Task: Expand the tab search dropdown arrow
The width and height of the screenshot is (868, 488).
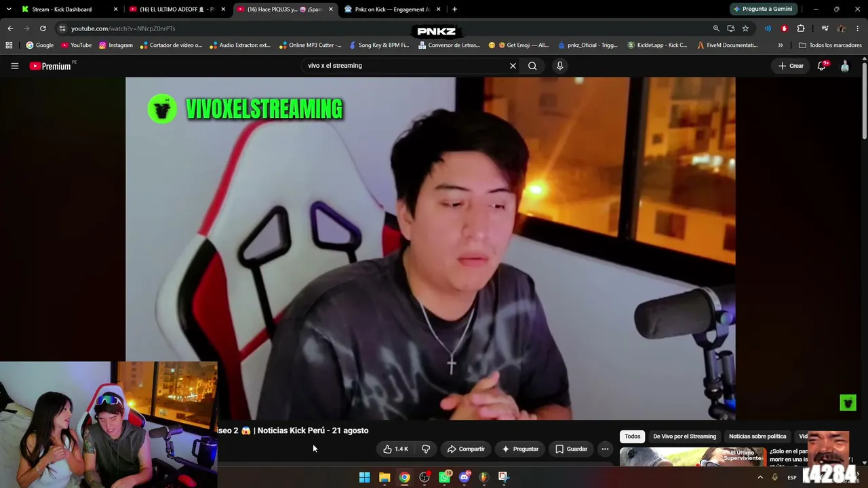Action: (8, 9)
